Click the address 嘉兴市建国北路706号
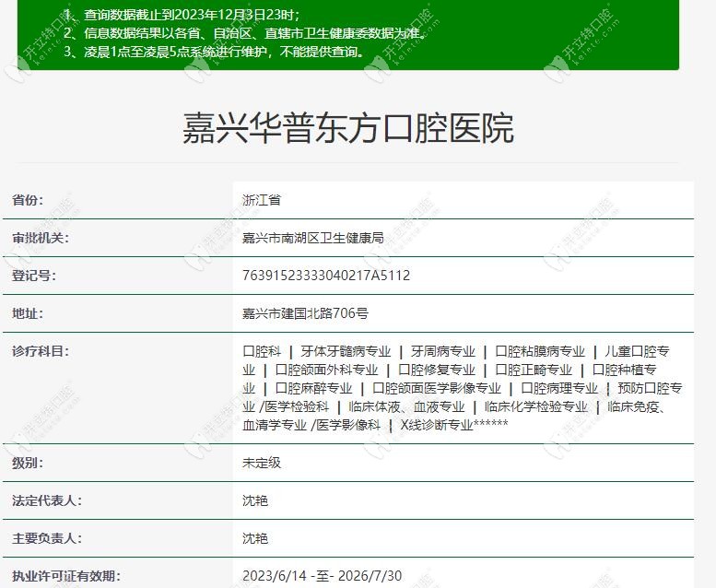Screen dimensions: 716x588 coord(305,313)
